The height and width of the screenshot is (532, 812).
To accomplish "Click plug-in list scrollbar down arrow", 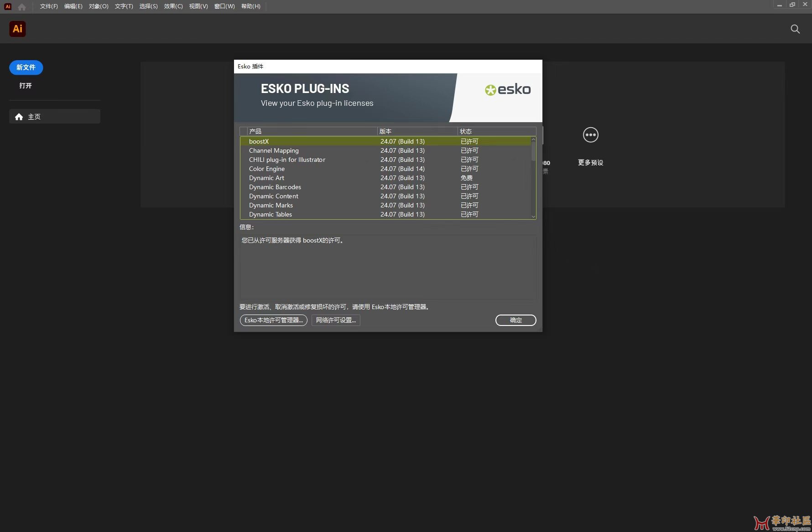I will (x=533, y=217).
